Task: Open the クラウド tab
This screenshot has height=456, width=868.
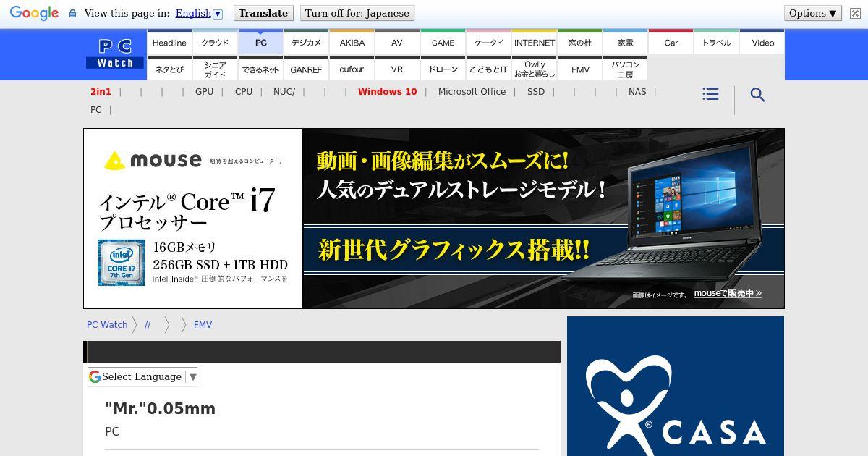Action: pyautogui.click(x=215, y=42)
